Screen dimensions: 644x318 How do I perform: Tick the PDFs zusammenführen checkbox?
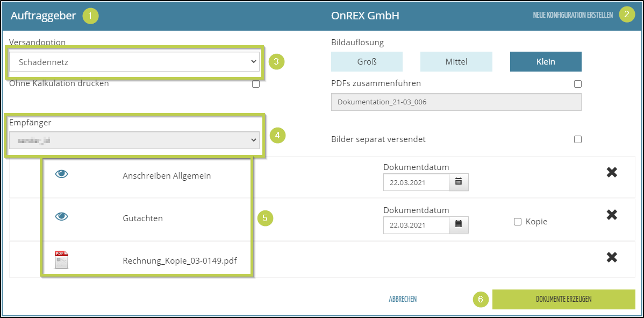click(578, 84)
